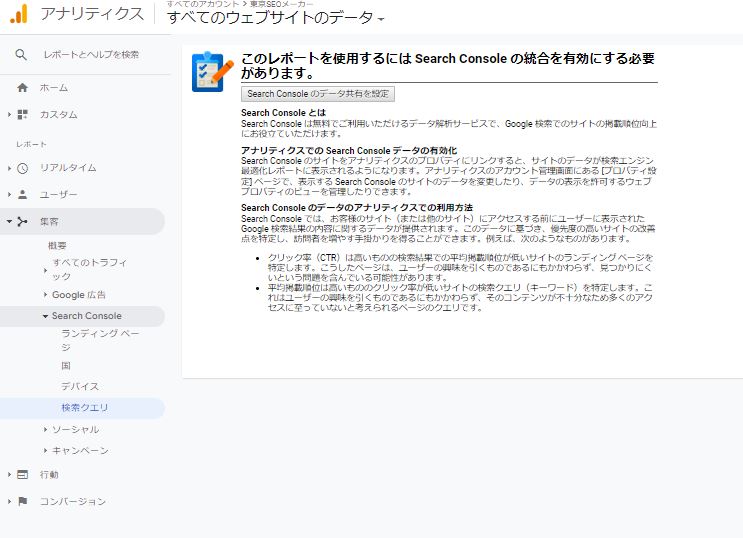Open the デバイス report
Viewport: 743px width, 538px height.
pyautogui.click(x=80, y=386)
